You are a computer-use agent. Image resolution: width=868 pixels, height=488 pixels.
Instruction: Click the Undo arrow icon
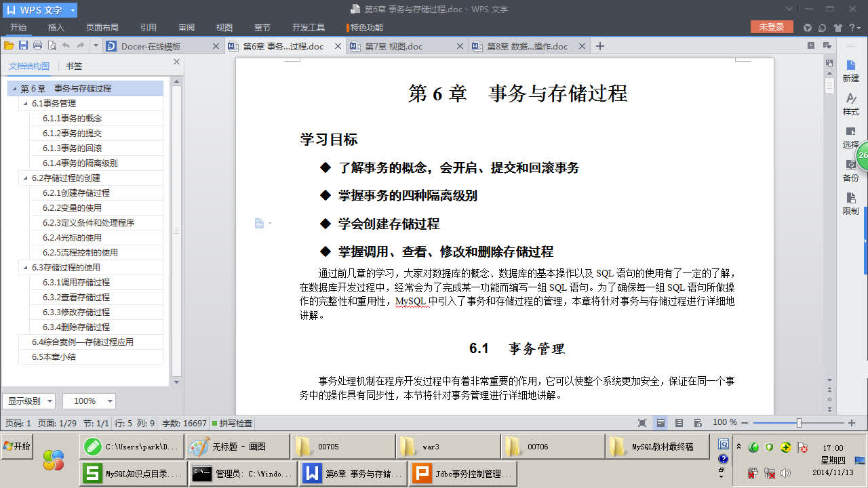(64, 45)
